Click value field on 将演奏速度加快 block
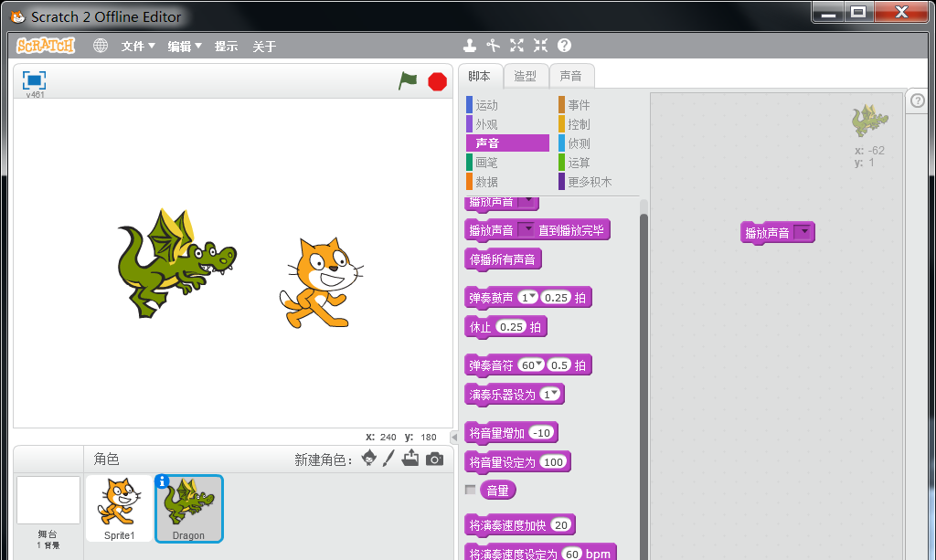This screenshot has height=560, width=936. click(561, 524)
